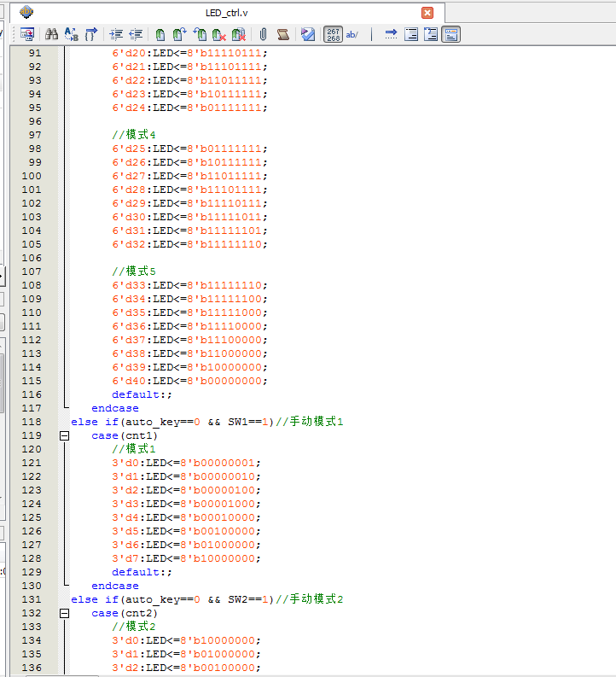Click the first green bookmark icon

(x=160, y=34)
